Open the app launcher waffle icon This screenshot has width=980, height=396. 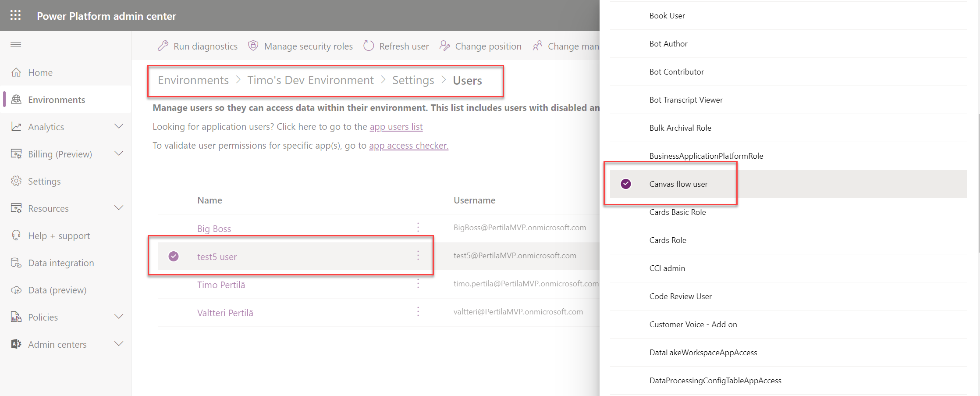(x=15, y=15)
